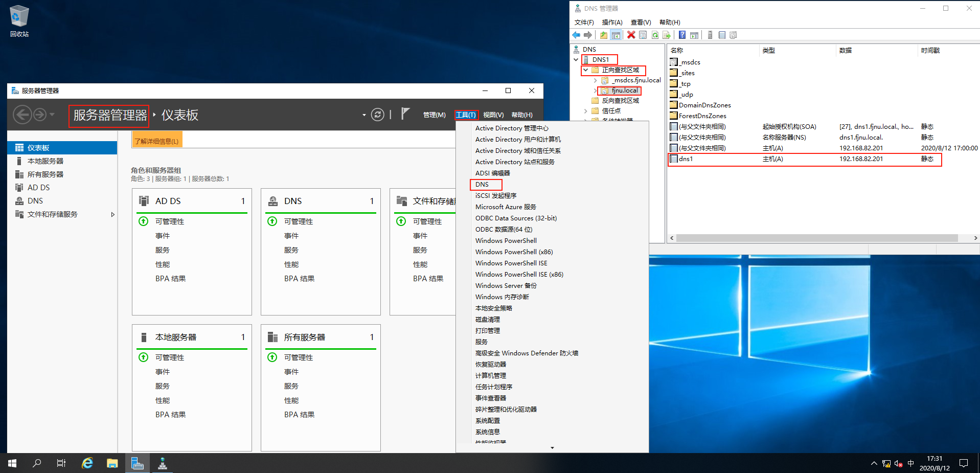Click the notifications flag icon in Server Manager
This screenshot has width=980, height=473.
point(405,114)
